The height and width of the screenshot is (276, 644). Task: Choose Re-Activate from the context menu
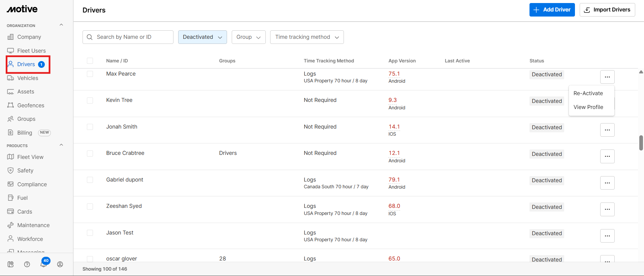[588, 93]
